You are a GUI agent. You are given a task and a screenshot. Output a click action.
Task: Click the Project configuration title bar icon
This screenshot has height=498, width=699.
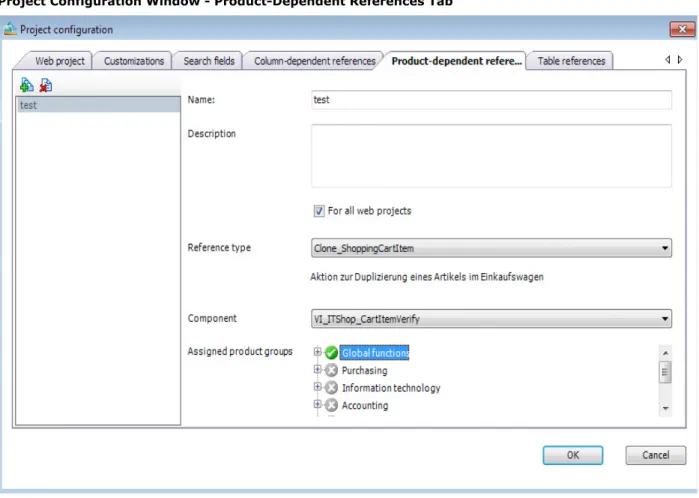[x=10, y=29]
